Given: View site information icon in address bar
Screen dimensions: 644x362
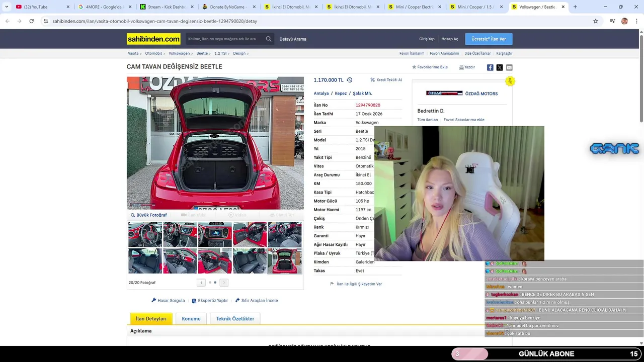Looking at the screenshot, I should tap(46, 21).
